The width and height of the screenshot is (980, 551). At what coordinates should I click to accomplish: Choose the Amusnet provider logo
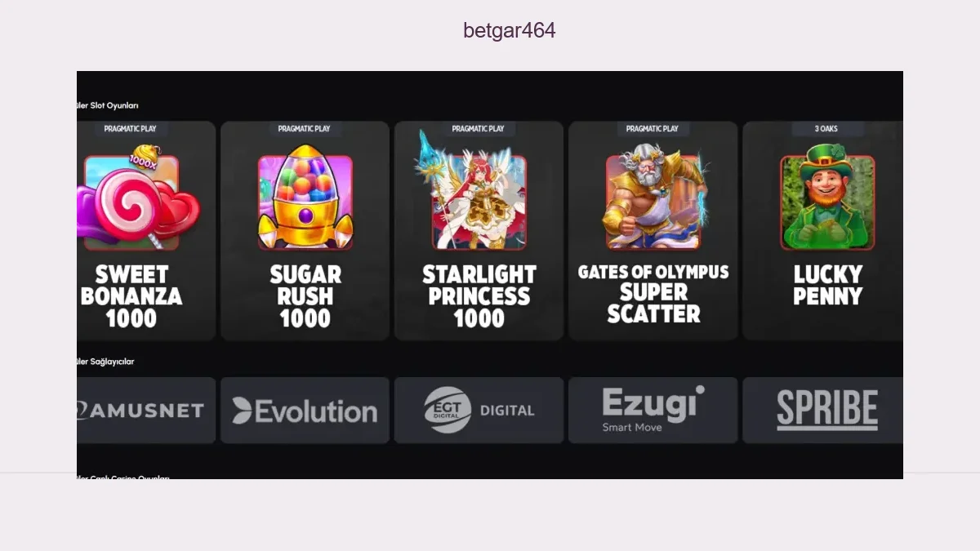pos(146,411)
